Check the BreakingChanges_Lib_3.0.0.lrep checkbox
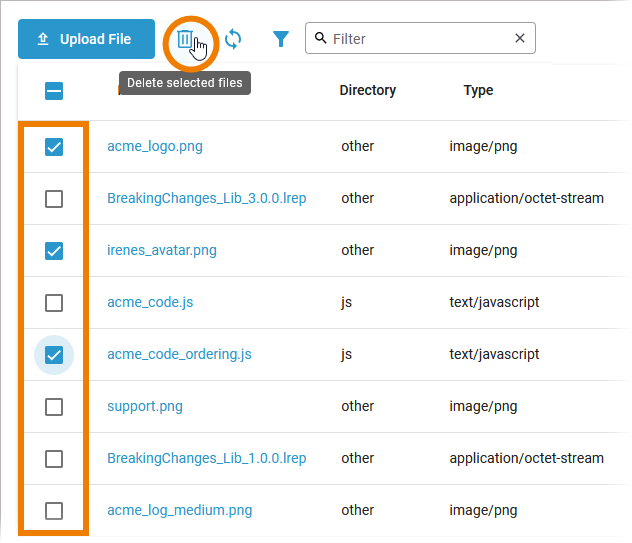632x543 pixels. point(54,199)
